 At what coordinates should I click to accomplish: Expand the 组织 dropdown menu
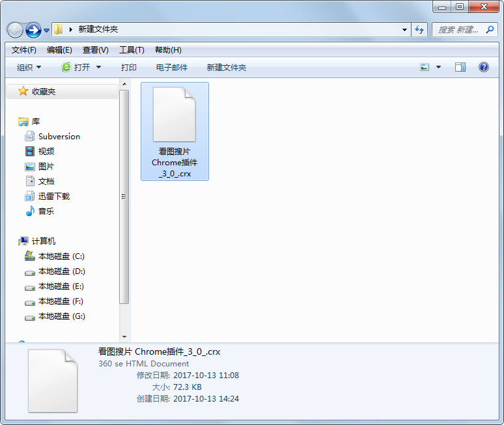point(29,68)
